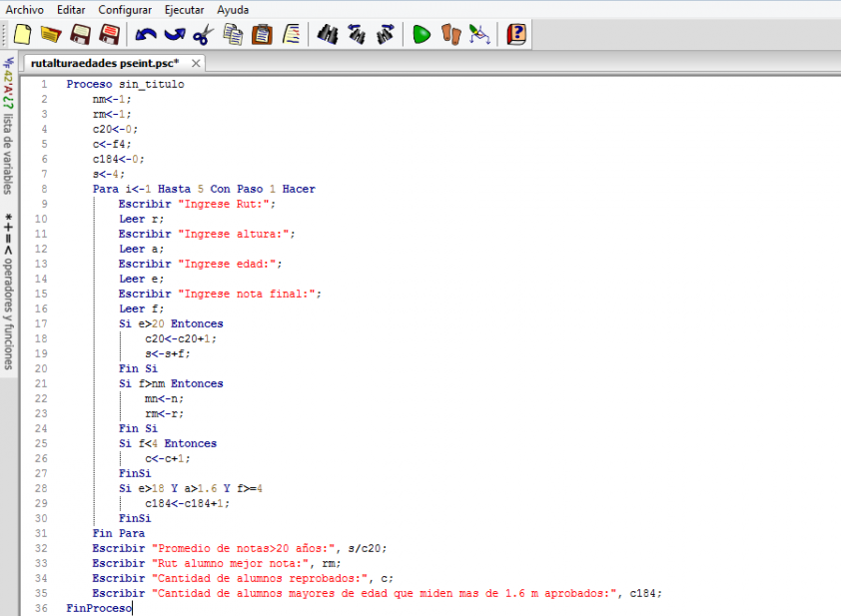Image resolution: width=841 pixels, height=616 pixels.
Task: Click line number 17 in the gutter
Action: [41, 323]
